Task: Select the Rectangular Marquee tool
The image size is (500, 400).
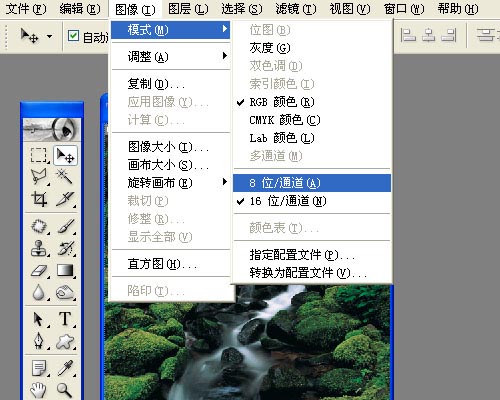Action: click(x=39, y=155)
